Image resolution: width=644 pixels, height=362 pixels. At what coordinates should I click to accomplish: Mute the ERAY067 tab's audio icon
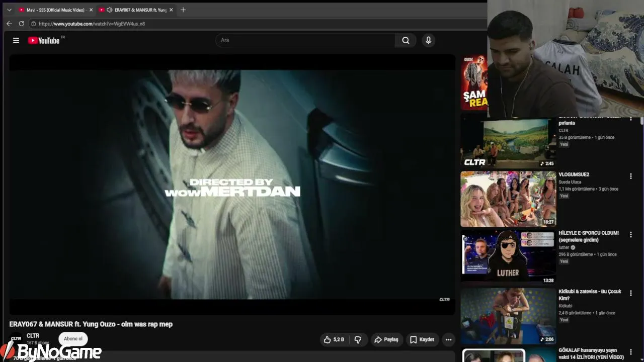pyautogui.click(x=109, y=10)
